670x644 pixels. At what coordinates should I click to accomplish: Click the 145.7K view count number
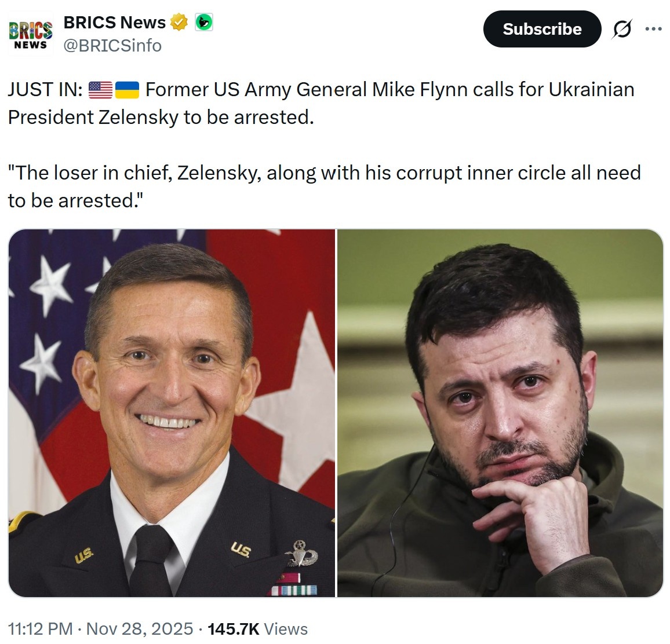pos(234,629)
